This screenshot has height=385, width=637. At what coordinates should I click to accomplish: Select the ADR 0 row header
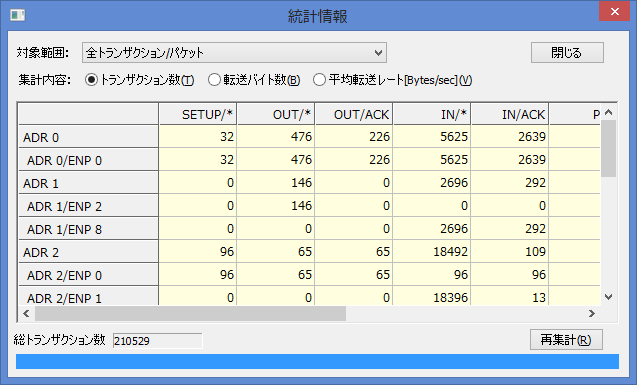[x=88, y=137]
